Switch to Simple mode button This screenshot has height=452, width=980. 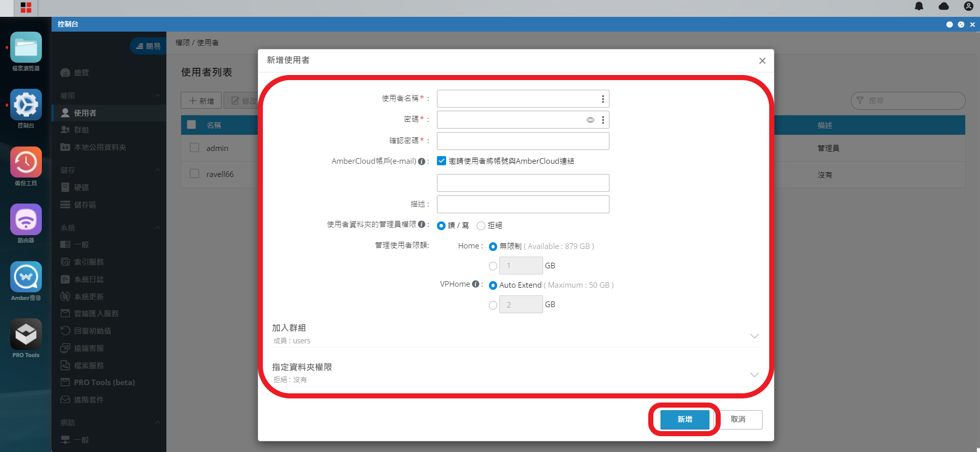click(148, 46)
